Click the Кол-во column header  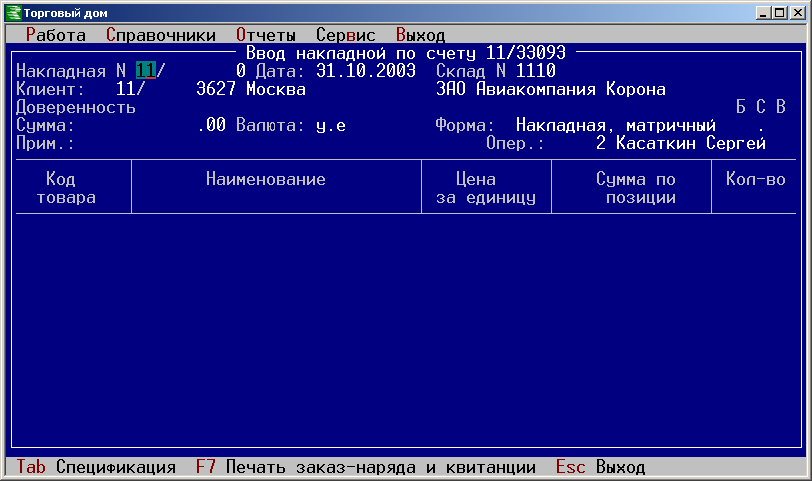(756, 179)
